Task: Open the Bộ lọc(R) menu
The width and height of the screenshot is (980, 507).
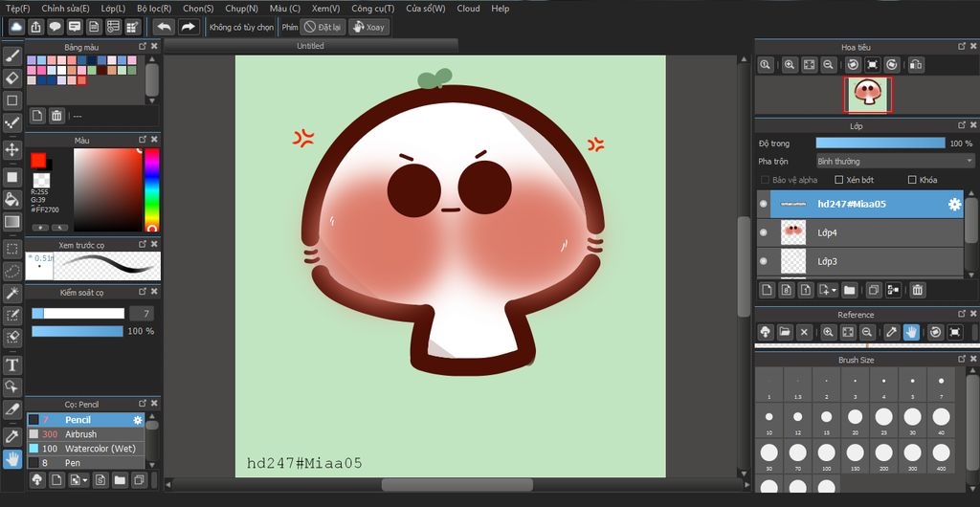Action: [154, 9]
